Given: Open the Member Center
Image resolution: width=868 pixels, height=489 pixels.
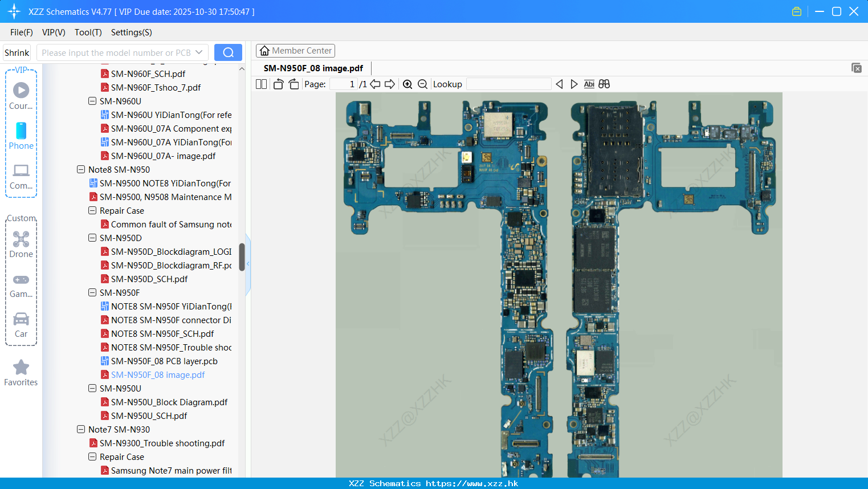Looking at the screenshot, I should (x=295, y=51).
